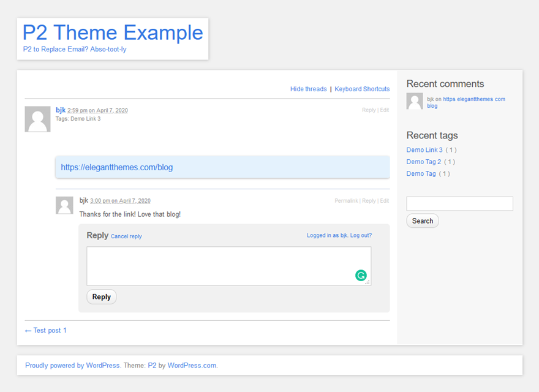This screenshot has height=392, width=539.
Task: Open the Demo Tag 2 tag
Action: point(424,162)
